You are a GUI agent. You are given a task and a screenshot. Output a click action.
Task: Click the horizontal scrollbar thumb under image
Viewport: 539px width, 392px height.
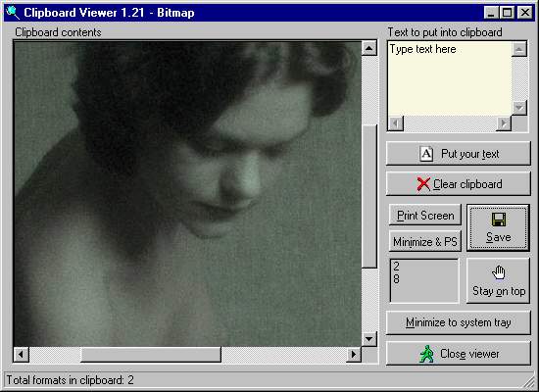click(151, 354)
